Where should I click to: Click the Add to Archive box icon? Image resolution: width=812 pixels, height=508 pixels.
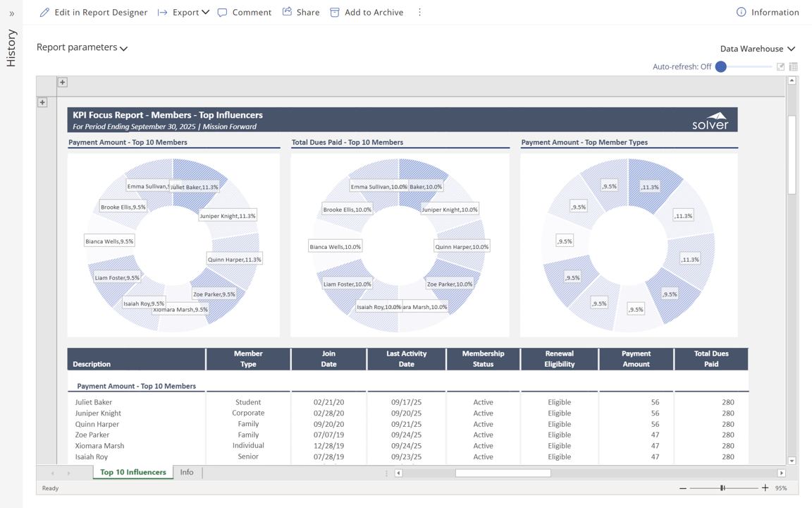click(x=335, y=12)
